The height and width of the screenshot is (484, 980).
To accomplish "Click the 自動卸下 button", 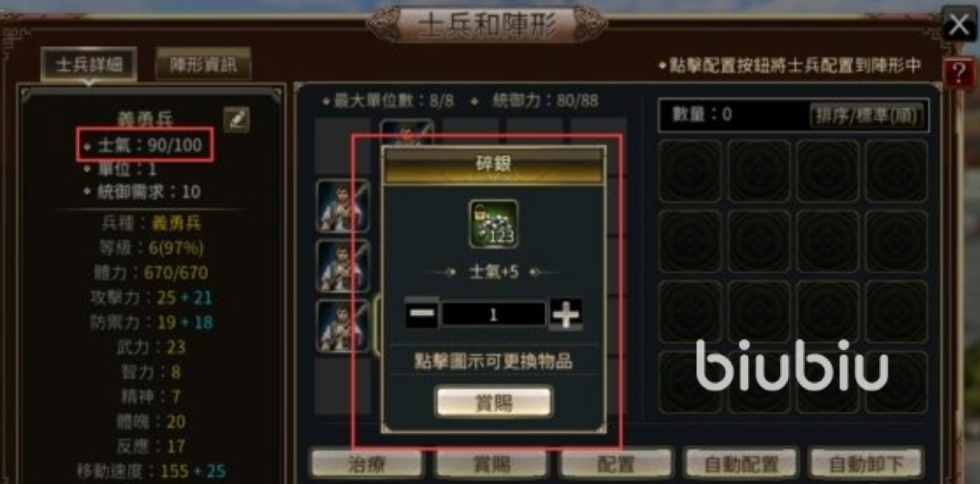I will click(x=866, y=463).
